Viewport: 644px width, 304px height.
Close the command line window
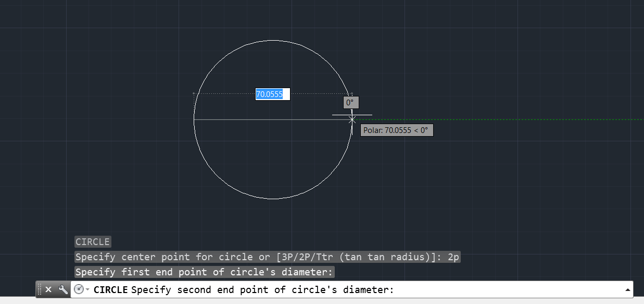pos(49,289)
